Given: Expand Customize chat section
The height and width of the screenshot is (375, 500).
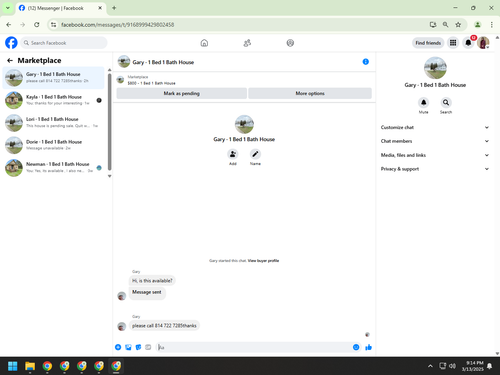Looking at the screenshot, I should 435,127.
